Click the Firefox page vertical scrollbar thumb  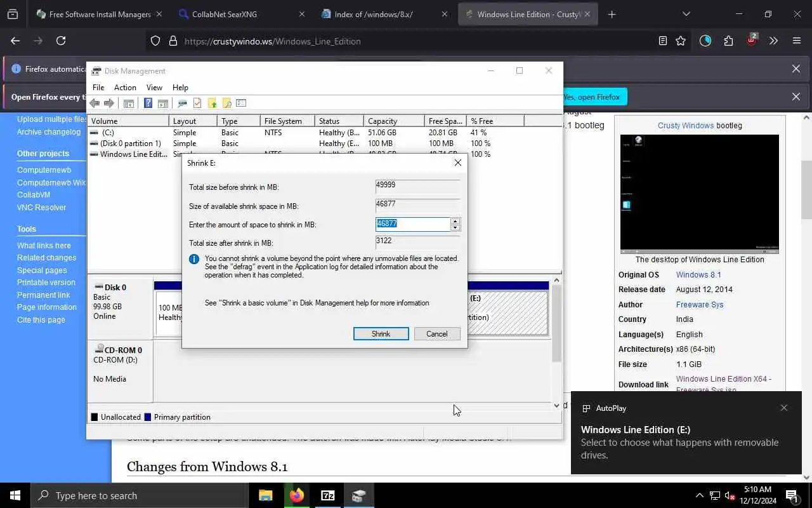point(806,189)
